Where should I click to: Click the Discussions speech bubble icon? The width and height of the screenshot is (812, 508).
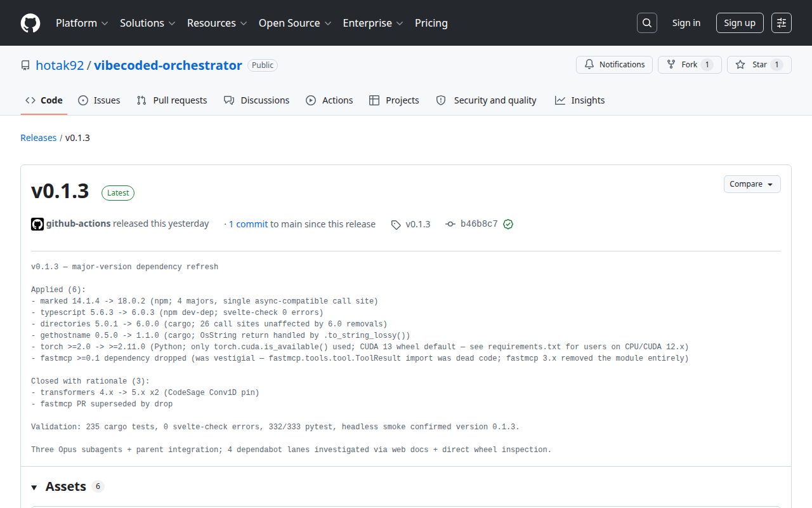coord(229,100)
